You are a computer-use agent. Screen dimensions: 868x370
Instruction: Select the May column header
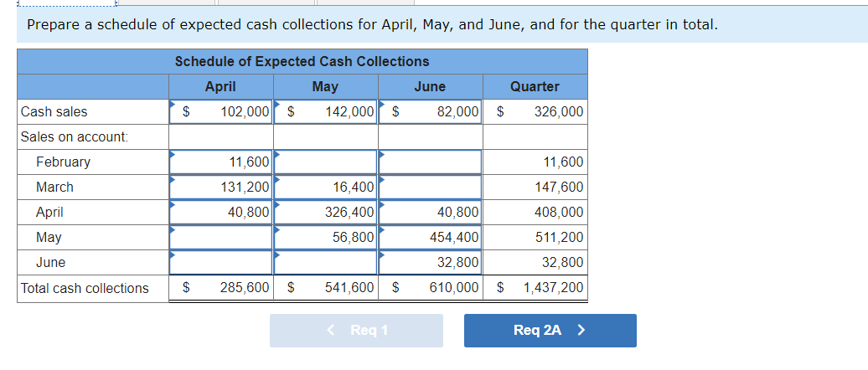325,87
